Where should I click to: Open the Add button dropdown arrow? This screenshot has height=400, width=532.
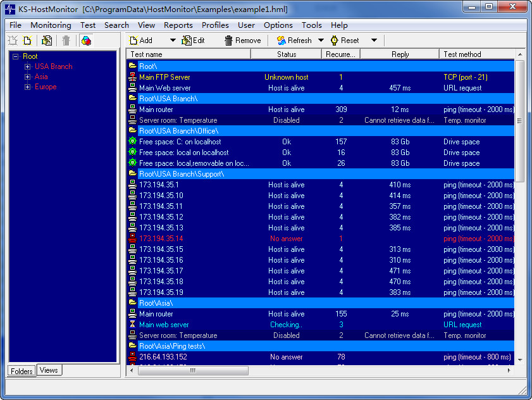(173, 41)
